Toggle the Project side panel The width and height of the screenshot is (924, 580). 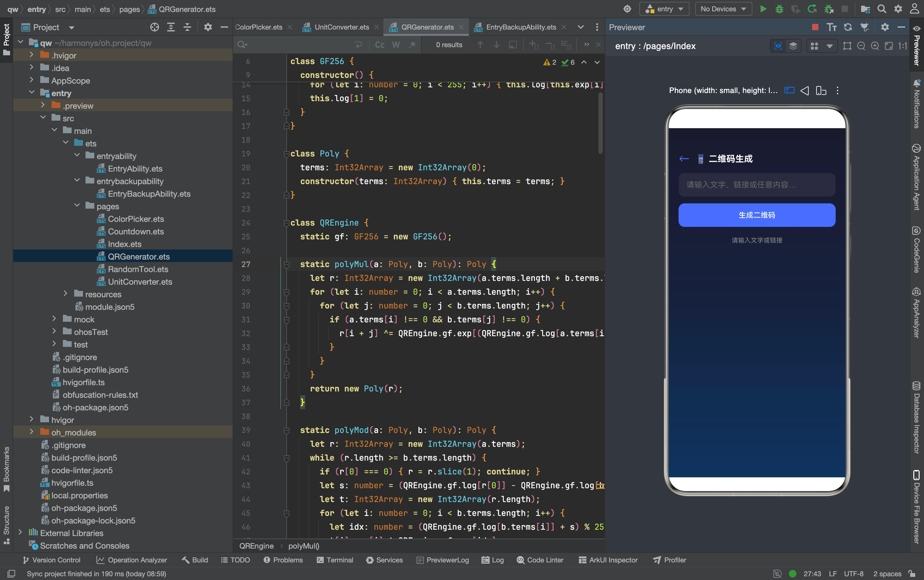6,40
